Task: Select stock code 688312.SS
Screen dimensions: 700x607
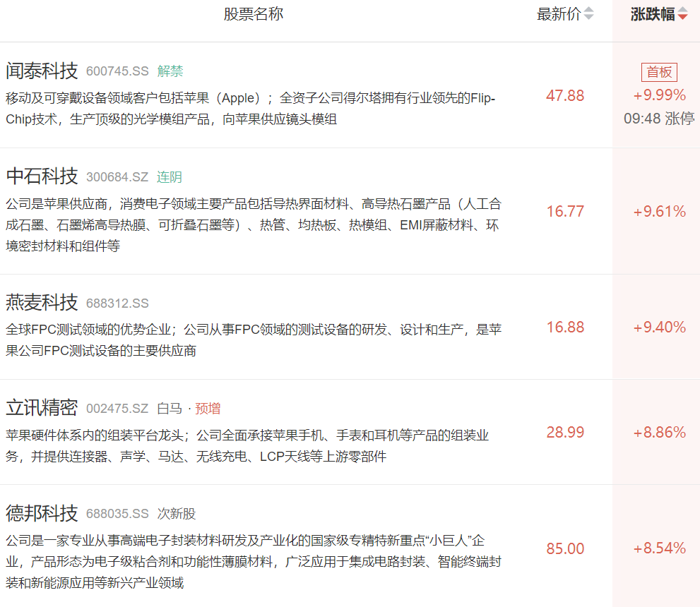Action: 117,303
